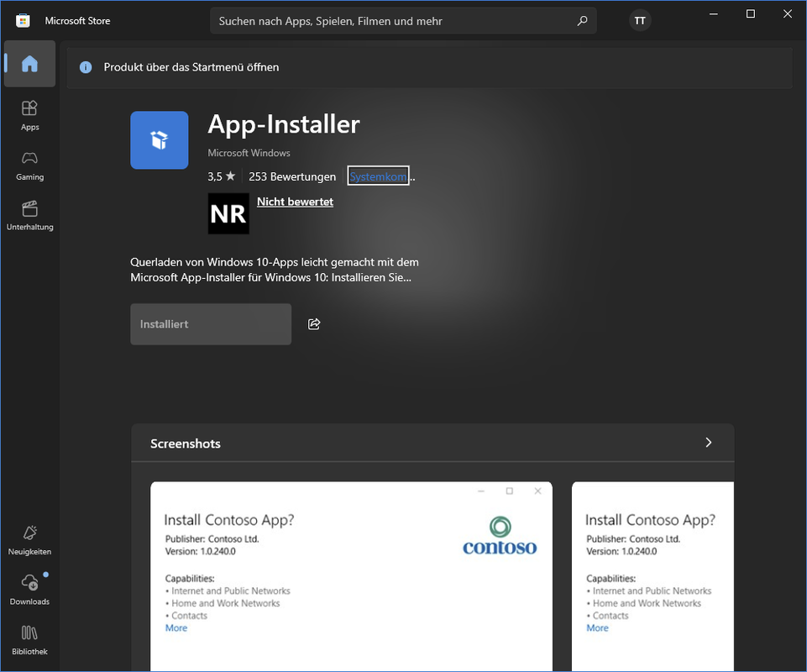Open the TT user profile menu
The height and width of the screenshot is (672, 807).
pos(640,21)
